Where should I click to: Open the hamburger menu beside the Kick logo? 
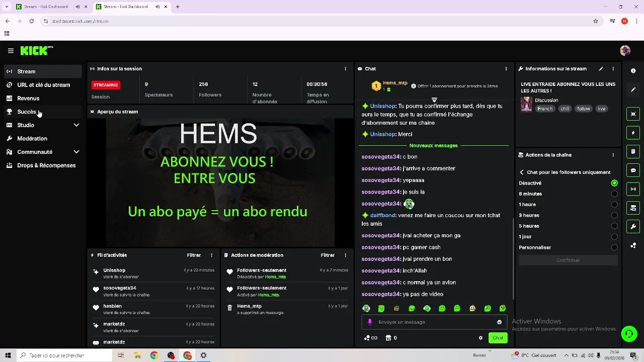point(11,51)
